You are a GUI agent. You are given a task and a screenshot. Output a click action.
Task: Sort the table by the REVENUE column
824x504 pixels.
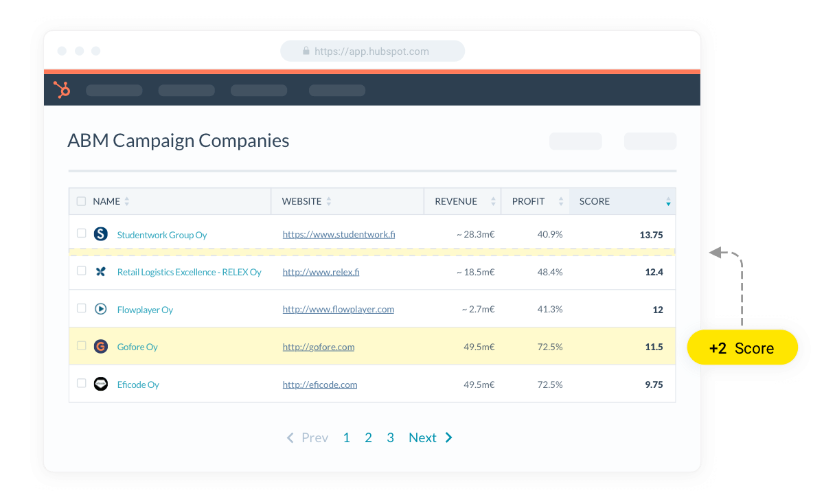pyautogui.click(x=493, y=201)
